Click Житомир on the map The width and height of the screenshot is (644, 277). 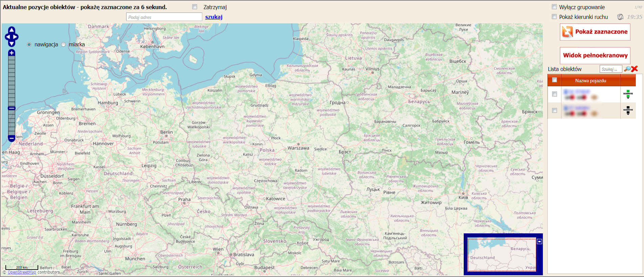[x=431, y=203]
